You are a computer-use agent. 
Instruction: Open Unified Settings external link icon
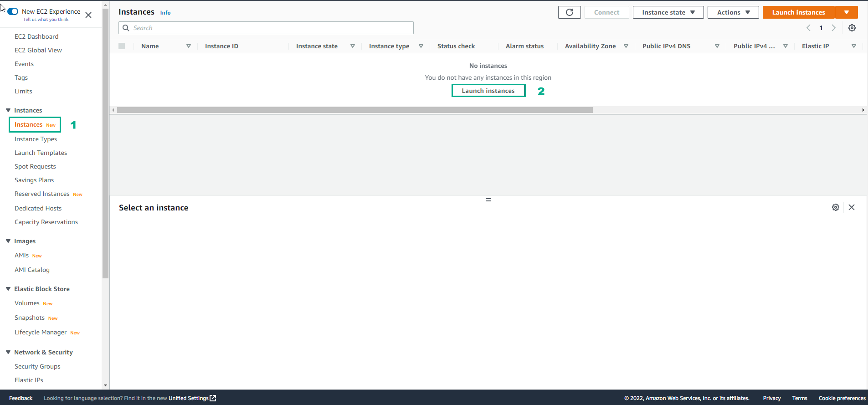pos(213,398)
